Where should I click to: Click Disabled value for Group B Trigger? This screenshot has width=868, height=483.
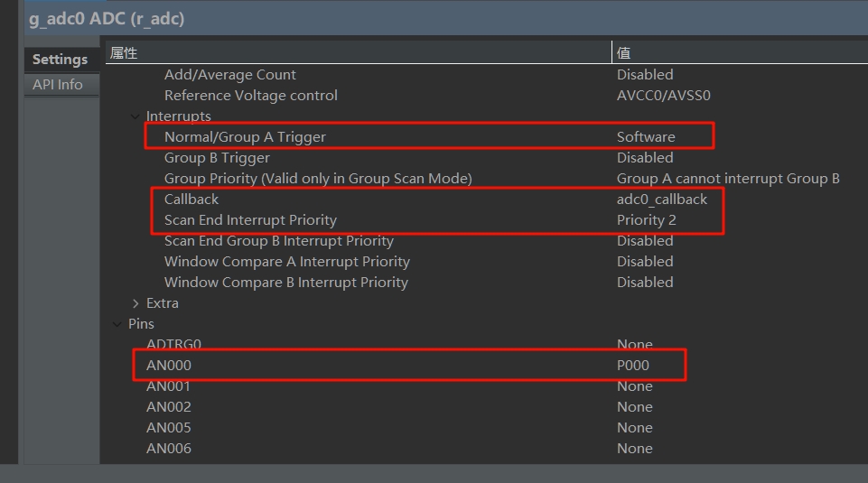click(x=645, y=158)
